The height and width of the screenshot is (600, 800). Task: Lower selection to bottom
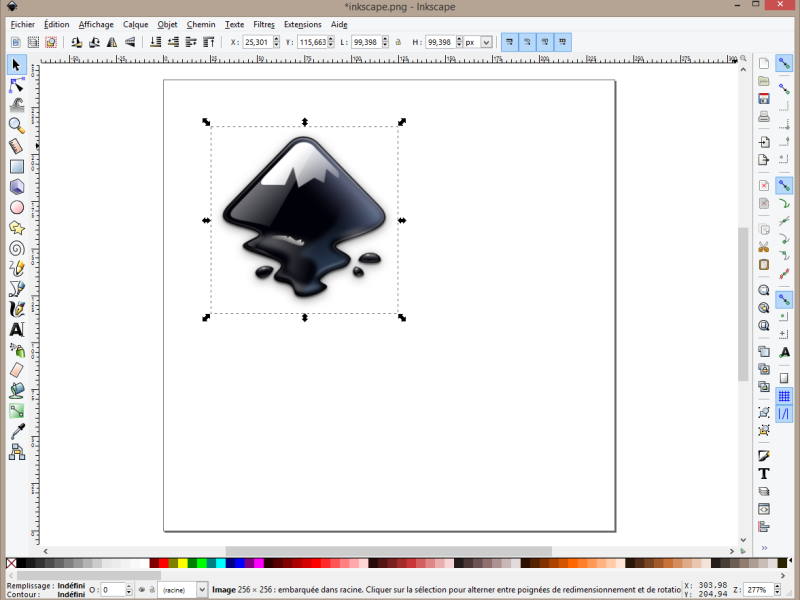click(156, 42)
